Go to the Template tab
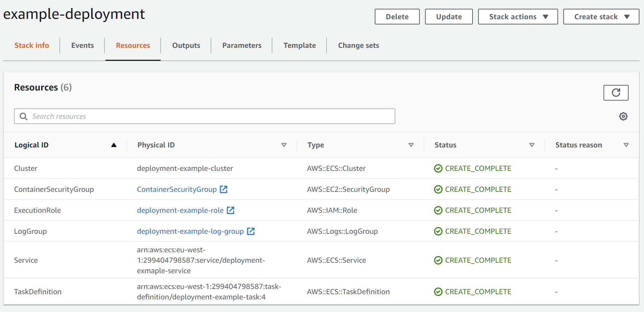644x312 pixels. (x=299, y=45)
